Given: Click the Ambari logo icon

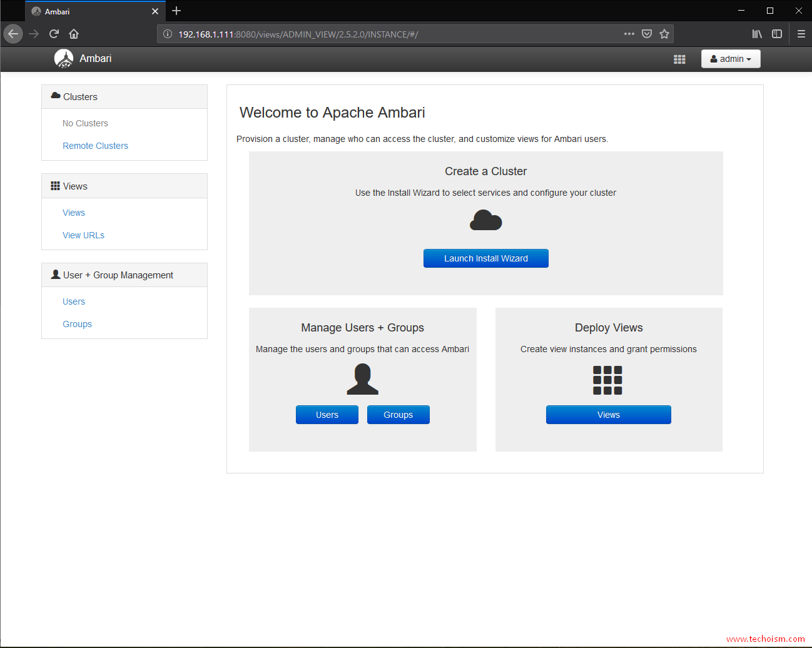Looking at the screenshot, I should [64, 58].
